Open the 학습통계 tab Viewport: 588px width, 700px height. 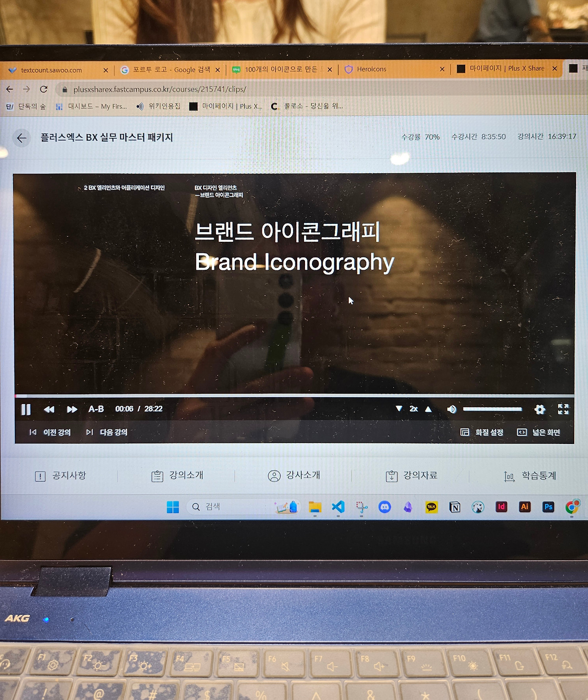(530, 476)
